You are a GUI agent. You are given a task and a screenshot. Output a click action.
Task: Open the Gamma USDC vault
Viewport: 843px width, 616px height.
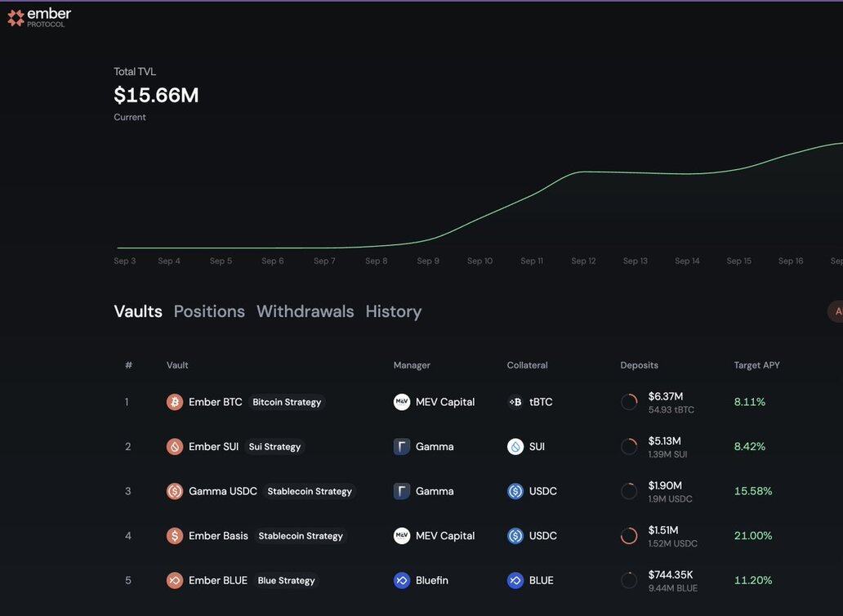222,491
